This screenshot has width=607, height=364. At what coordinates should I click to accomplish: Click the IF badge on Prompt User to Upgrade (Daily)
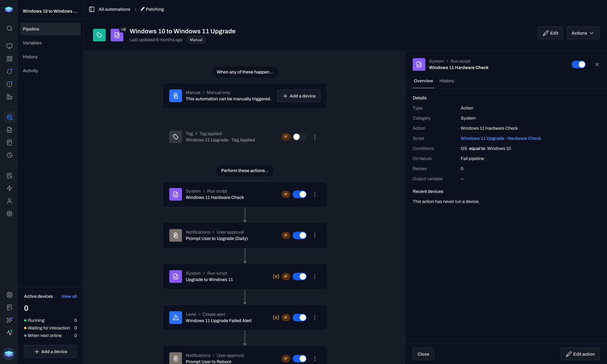pyautogui.click(x=286, y=235)
